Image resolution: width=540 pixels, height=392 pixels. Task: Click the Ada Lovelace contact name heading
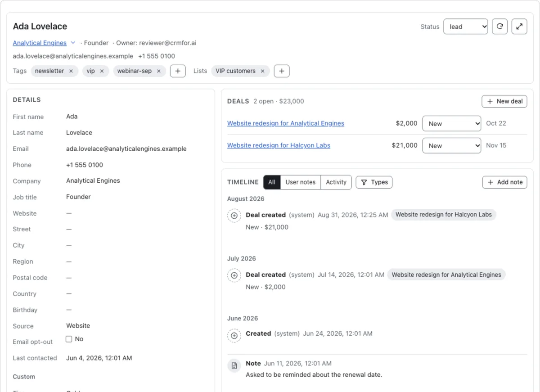tap(40, 27)
